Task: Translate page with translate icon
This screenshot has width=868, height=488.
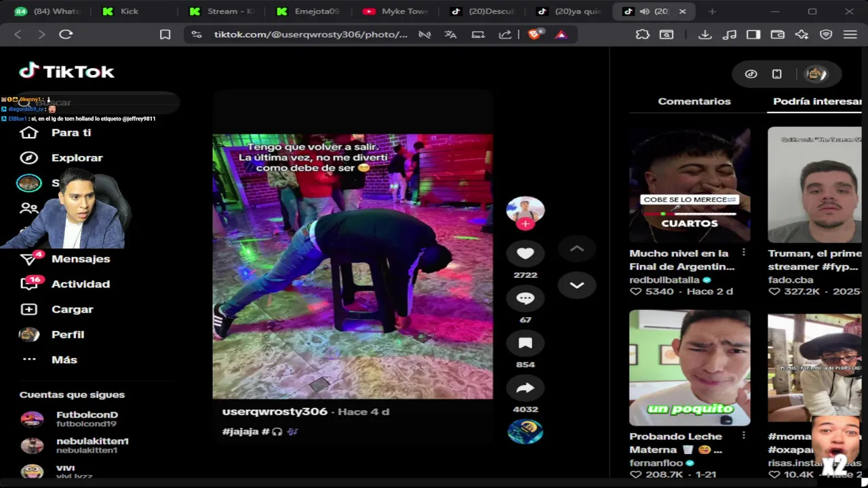Action: [x=450, y=34]
